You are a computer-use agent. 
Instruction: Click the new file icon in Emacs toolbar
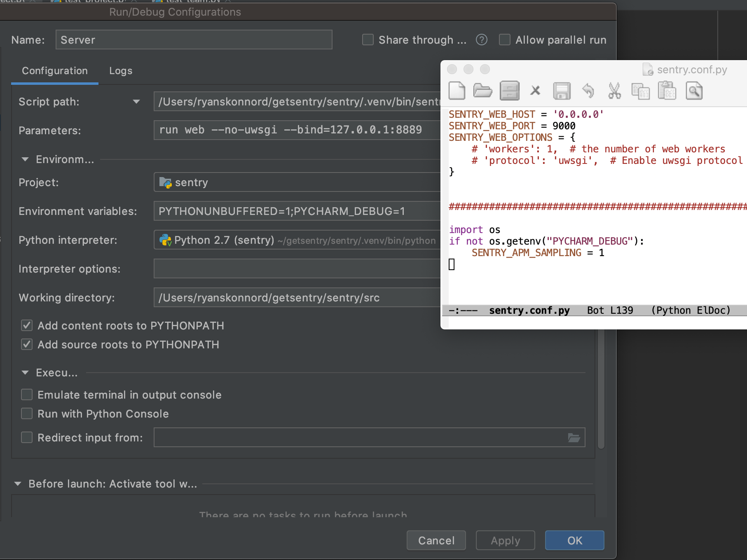click(x=457, y=91)
